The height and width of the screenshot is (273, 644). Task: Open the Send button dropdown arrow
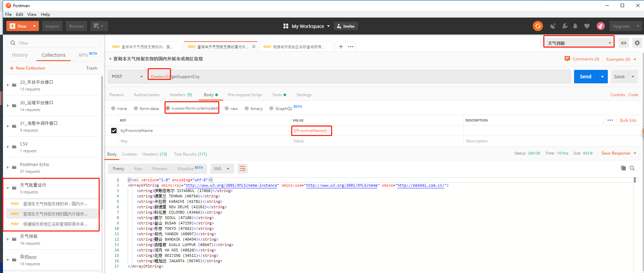602,77
